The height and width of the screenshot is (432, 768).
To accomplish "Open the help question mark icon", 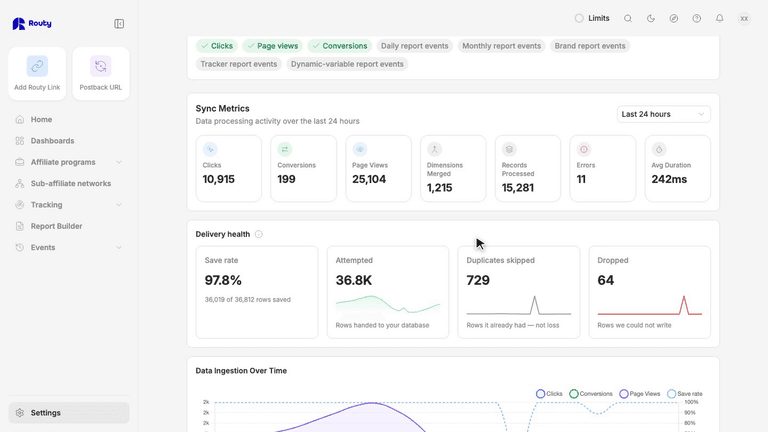I will (696, 19).
